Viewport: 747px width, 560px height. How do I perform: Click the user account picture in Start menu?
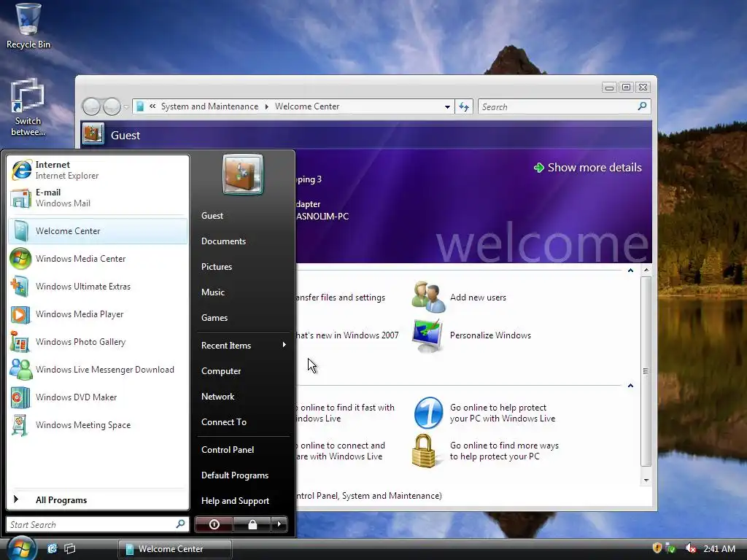(x=243, y=174)
